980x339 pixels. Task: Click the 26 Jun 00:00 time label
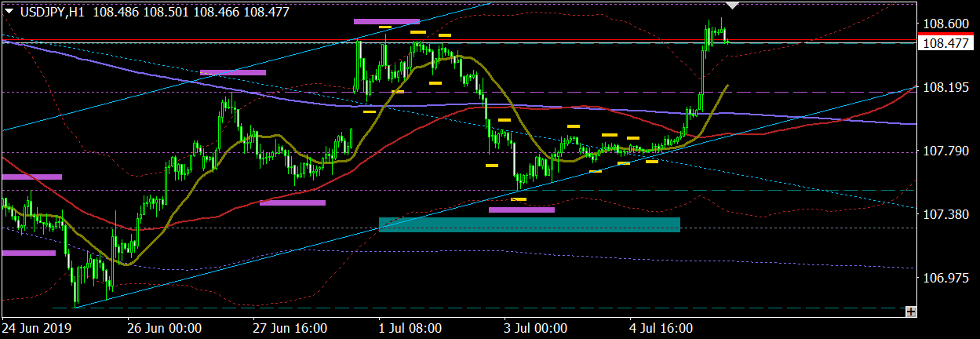163,327
